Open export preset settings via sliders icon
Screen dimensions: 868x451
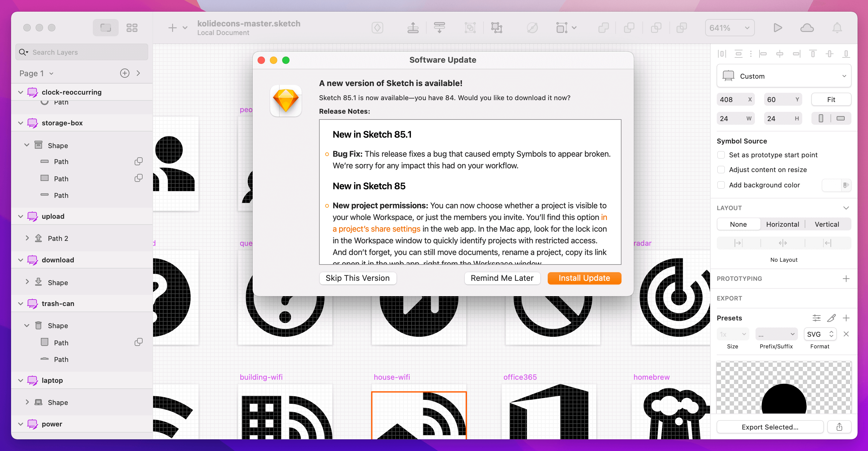[x=816, y=318]
